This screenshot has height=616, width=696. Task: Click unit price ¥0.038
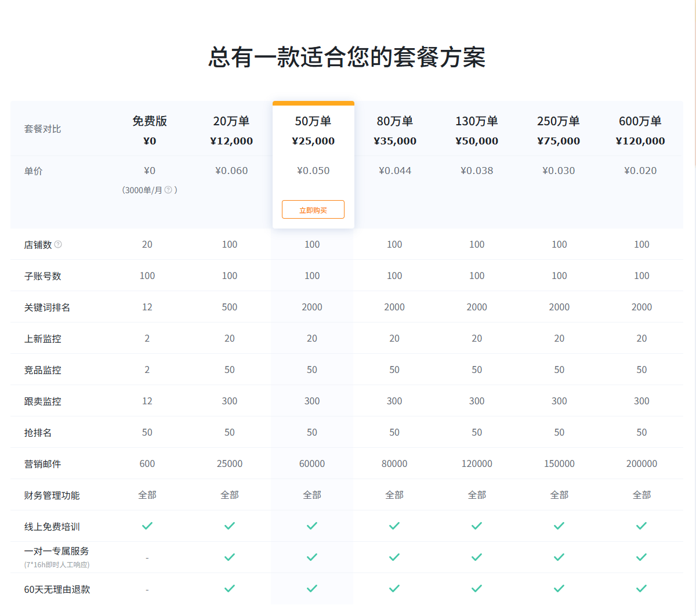tap(477, 171)
